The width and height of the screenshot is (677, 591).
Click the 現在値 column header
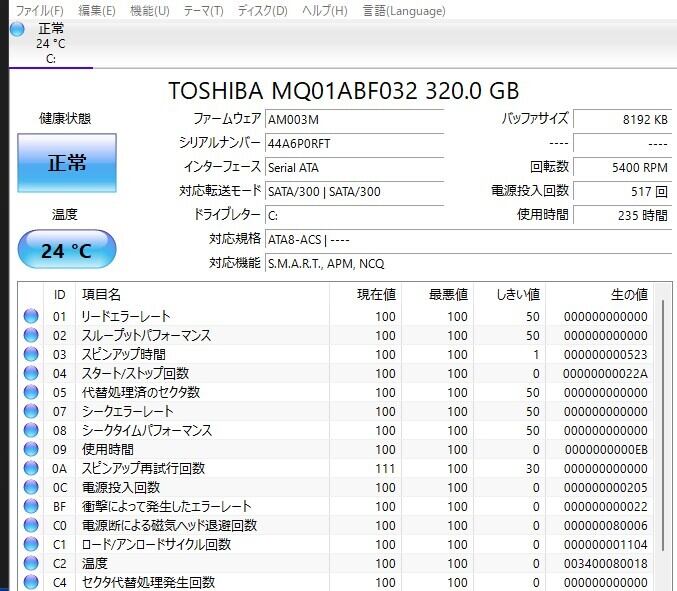point(365,294)
